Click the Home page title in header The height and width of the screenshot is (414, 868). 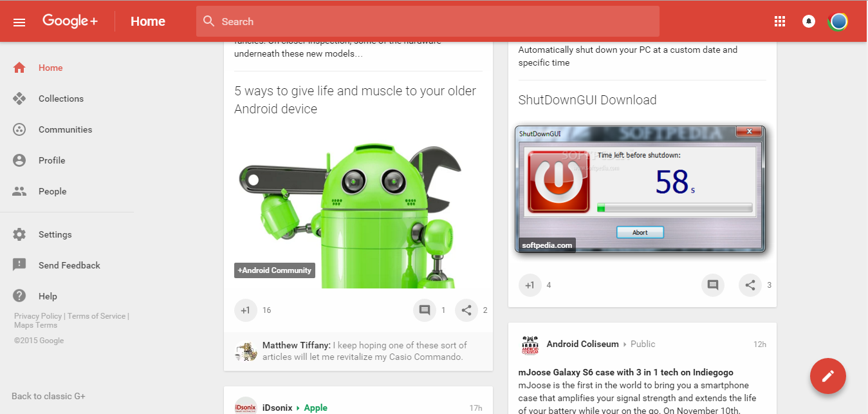(148, 21)
